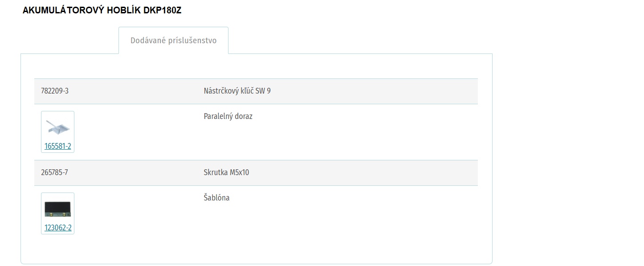Select the Nástrčkový kľúč SW 9 description
The image size is (644, 266).
tap(237, 91)
